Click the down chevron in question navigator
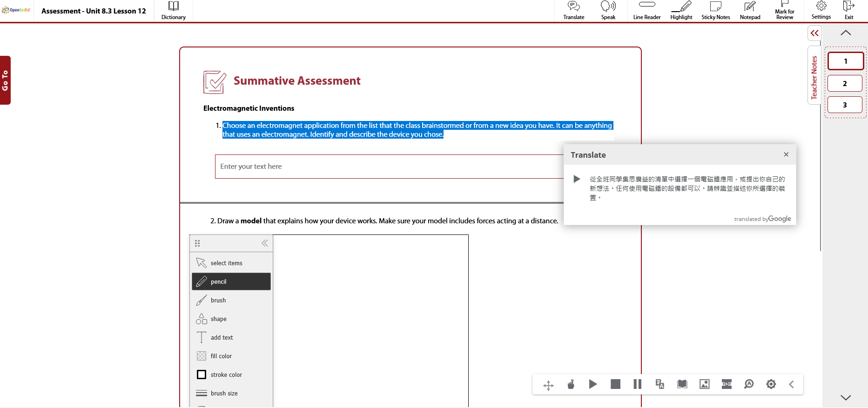 846,398
